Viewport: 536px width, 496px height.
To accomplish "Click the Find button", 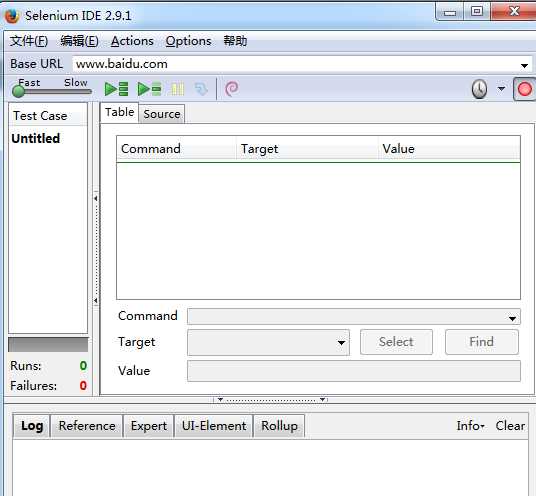I will (x=482, y=342).
